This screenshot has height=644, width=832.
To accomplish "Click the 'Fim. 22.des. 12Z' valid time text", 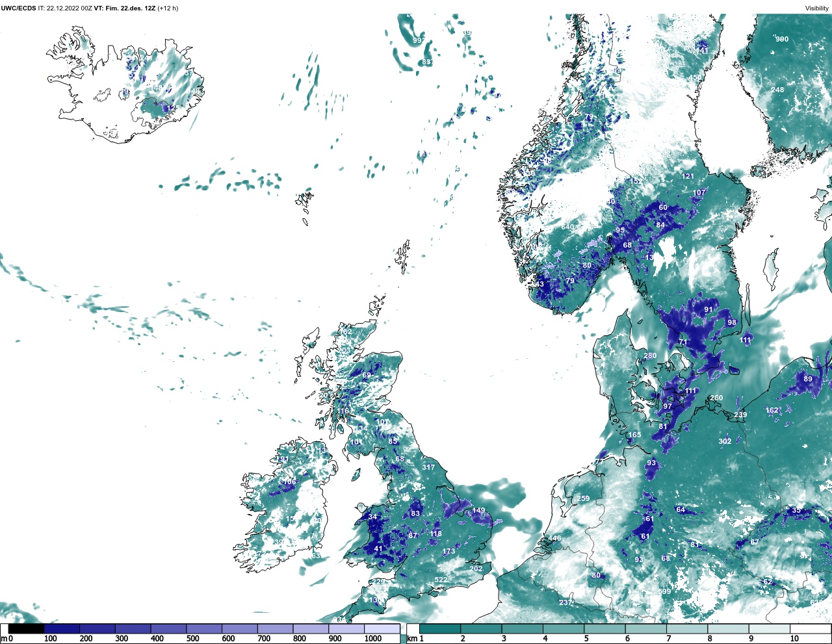I will click(x=130, y=8).
